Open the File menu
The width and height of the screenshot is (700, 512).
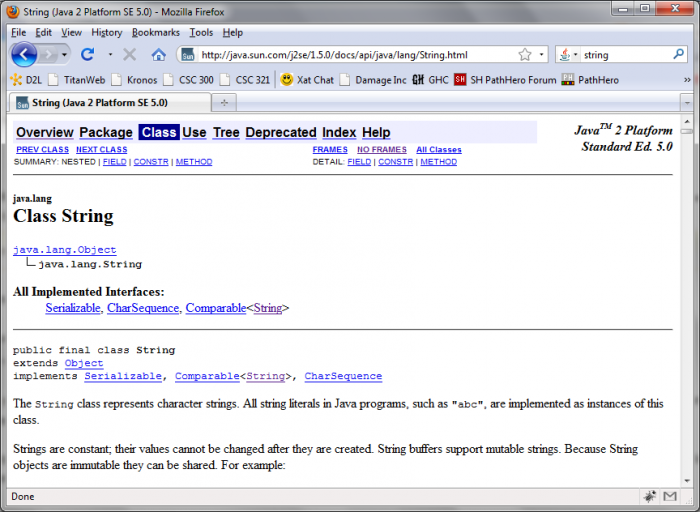point(18,32)
